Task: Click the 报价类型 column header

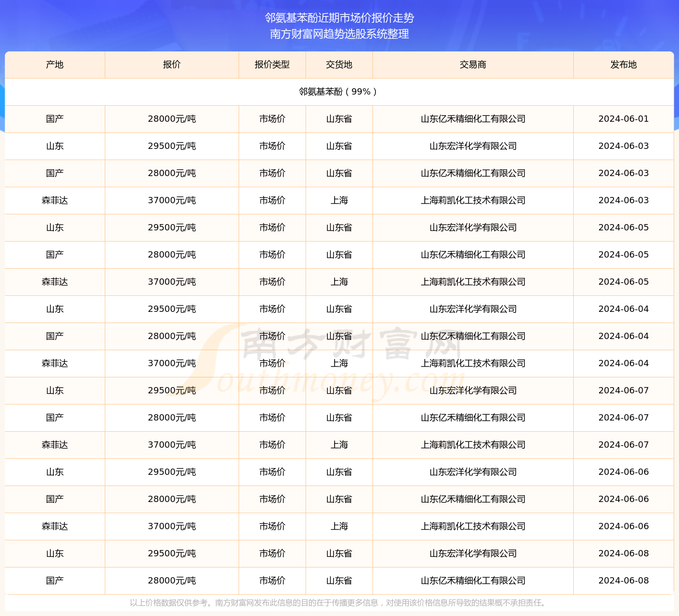Action: (x=272, y=65)
